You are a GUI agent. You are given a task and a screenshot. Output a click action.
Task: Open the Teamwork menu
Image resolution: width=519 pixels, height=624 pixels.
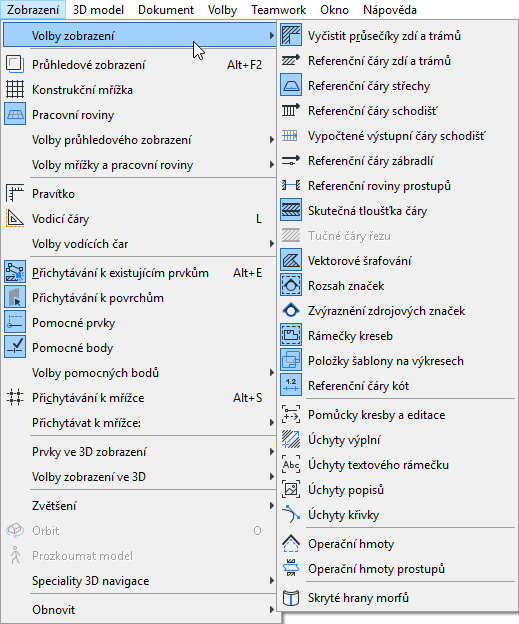(279, 10)
